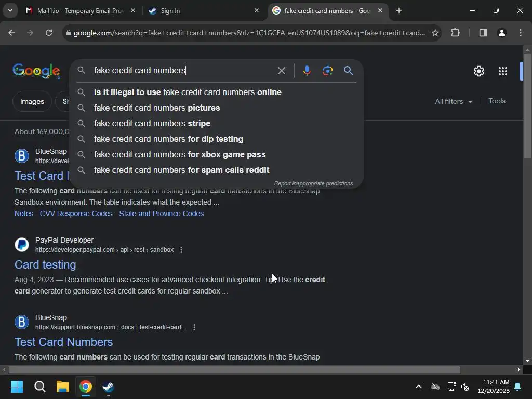This screenshot has width=532, height=399.
Task: Open Google Lens image search icon
Action: 327,71
